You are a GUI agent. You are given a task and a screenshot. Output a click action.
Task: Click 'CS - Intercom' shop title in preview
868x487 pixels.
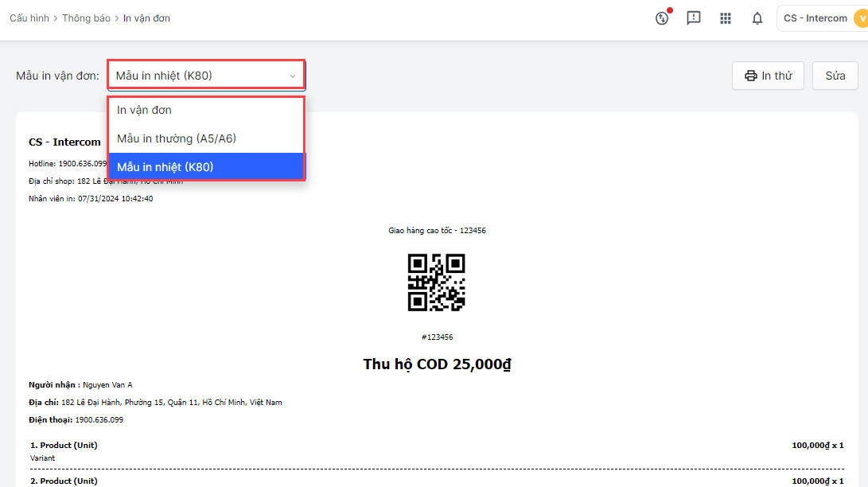coord(64,142)
